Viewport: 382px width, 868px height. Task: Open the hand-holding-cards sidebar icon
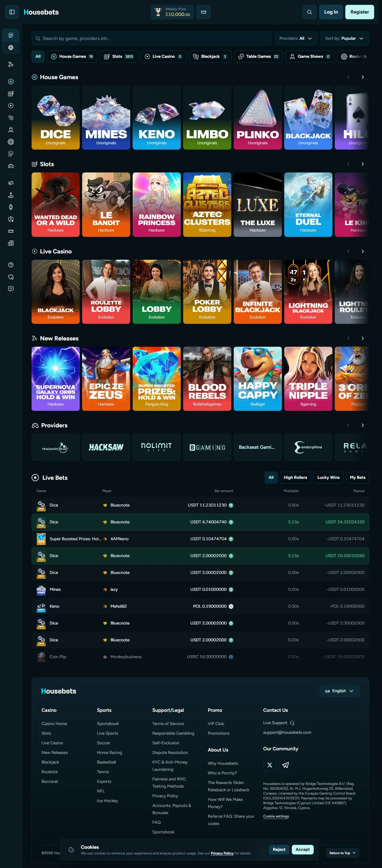click(11, 154)
